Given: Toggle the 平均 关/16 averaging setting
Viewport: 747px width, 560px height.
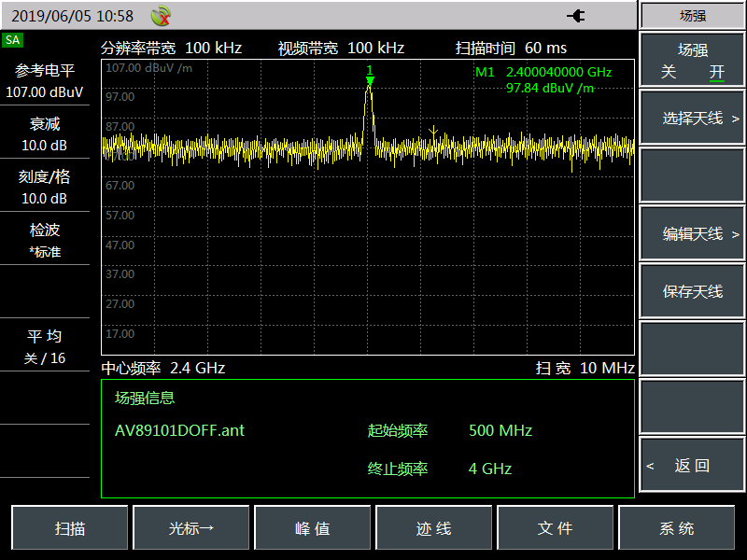Looking at the screenshot, I should pyautogui.click(x=45, y=346).
